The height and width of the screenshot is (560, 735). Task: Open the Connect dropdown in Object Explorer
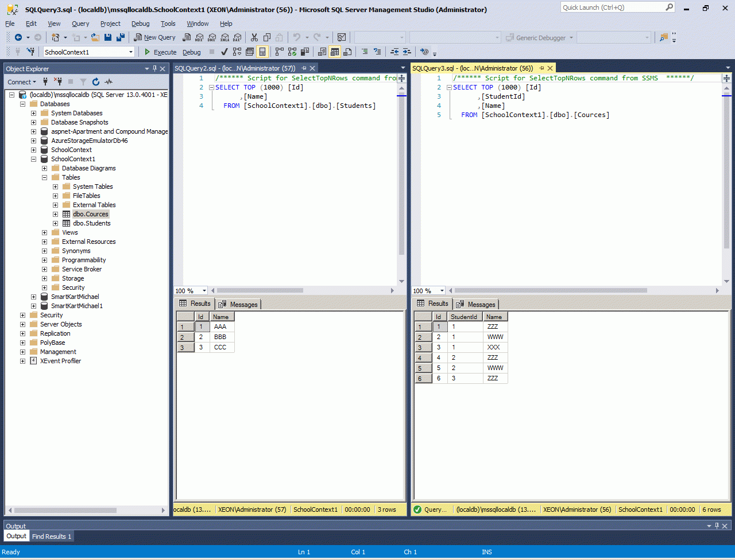pos(22,82)
